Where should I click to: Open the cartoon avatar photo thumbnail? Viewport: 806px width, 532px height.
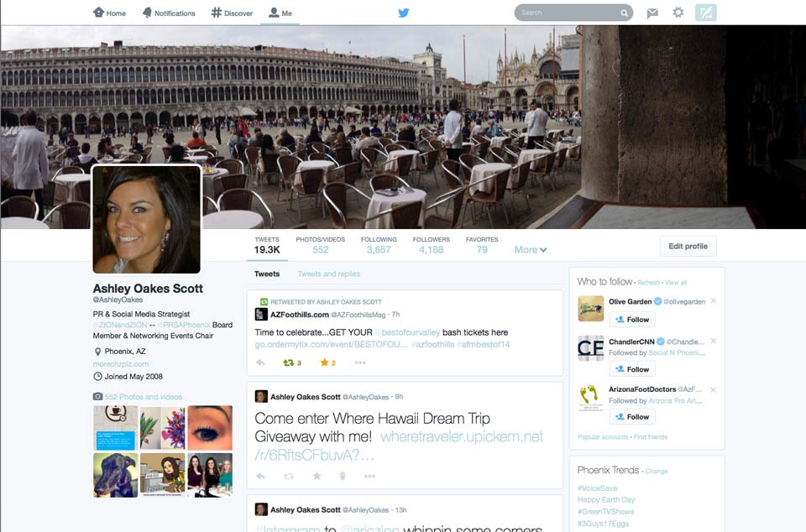tap(162, 475)
